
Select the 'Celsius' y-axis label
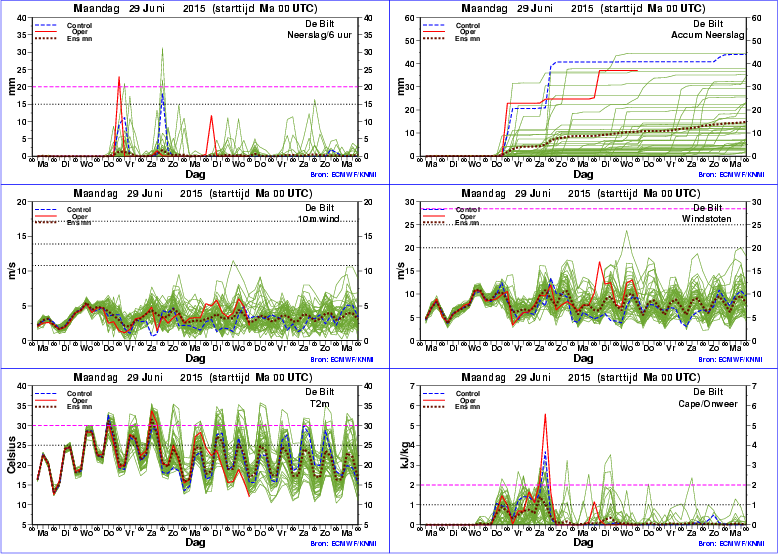(x=11, y=455)
